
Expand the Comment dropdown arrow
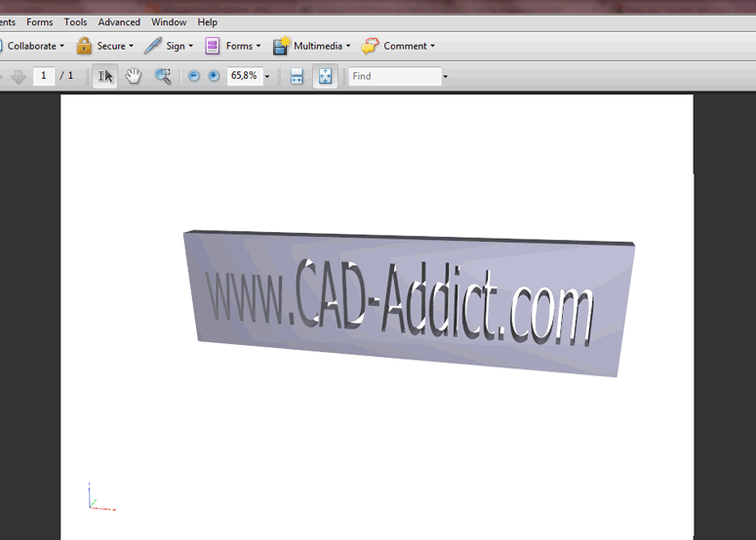(432, 46)
